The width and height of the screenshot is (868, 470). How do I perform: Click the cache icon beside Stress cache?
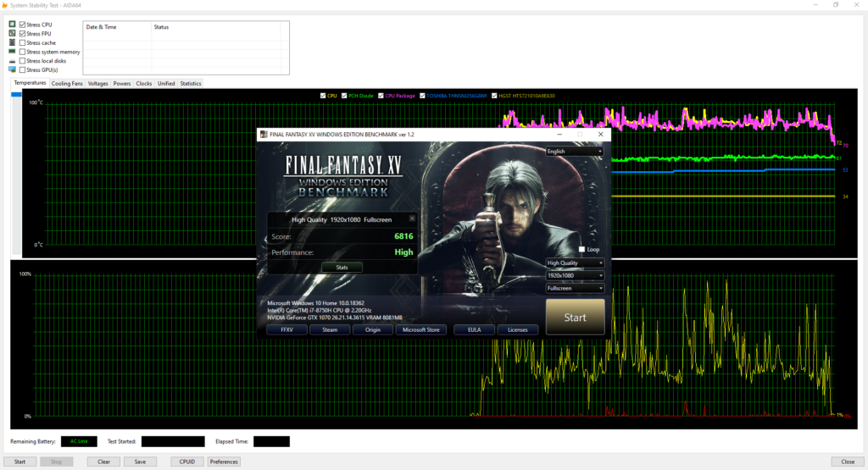[12, 42]
